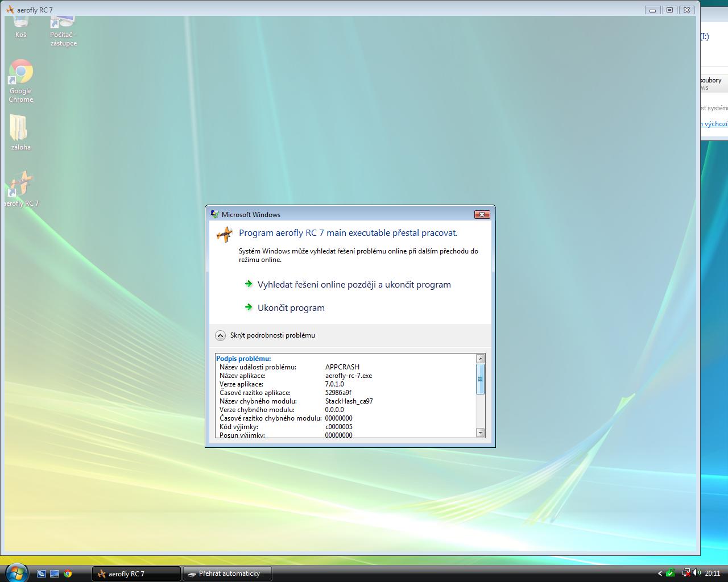Click the orange airplane icon inside the crash dialog
This screenshot has width=728, height=582.
point(225,234)
